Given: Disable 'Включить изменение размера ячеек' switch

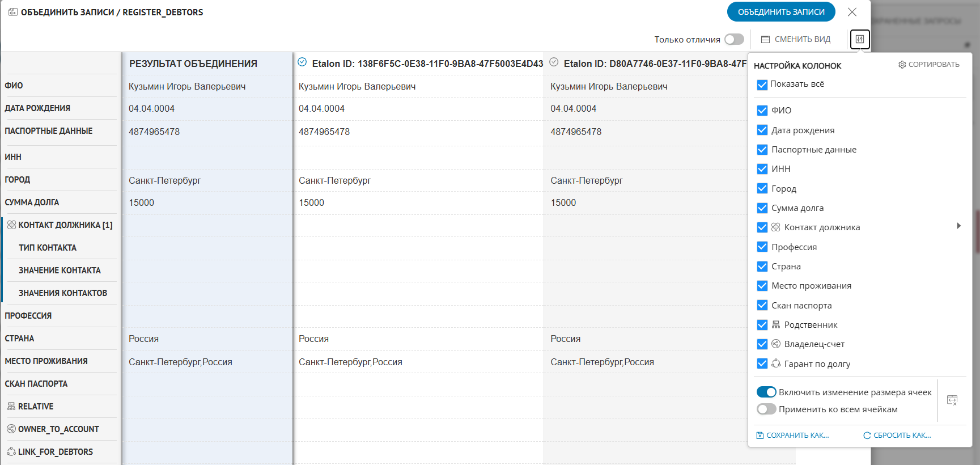Looking at the screenshot, I should tap(766, 392).
